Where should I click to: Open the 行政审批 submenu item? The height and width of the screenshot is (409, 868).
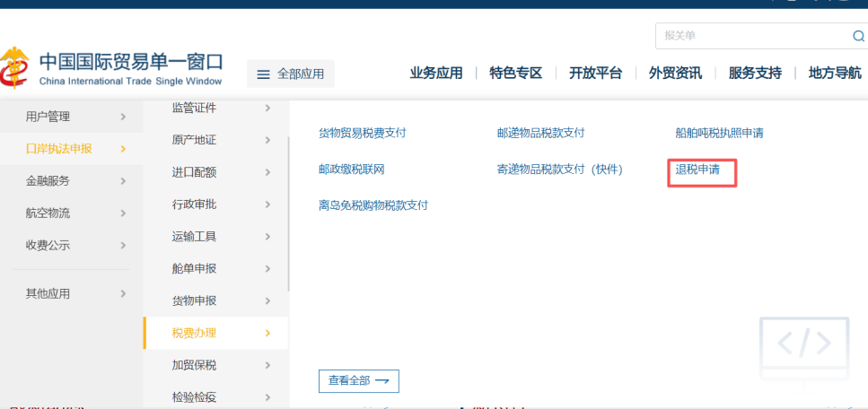pos(216,204)
